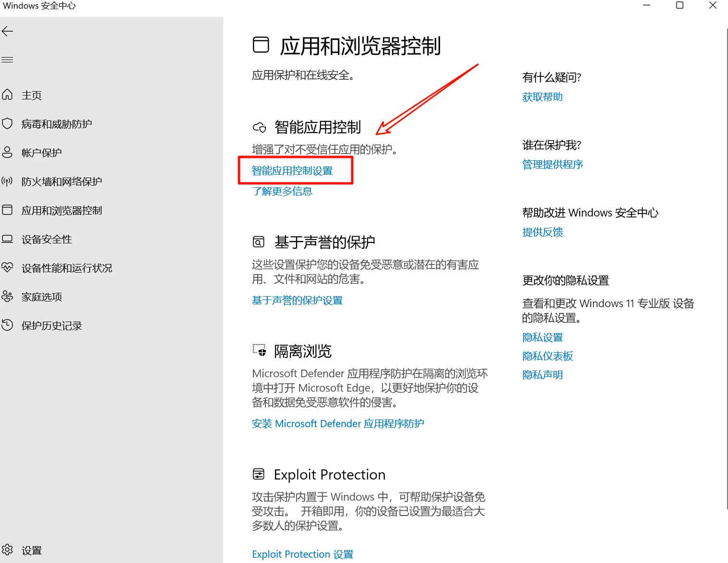Open 防火墙和网络保护 settings
Image resolution: width=728 pixels, height=563 pixels.
point(61,181)
